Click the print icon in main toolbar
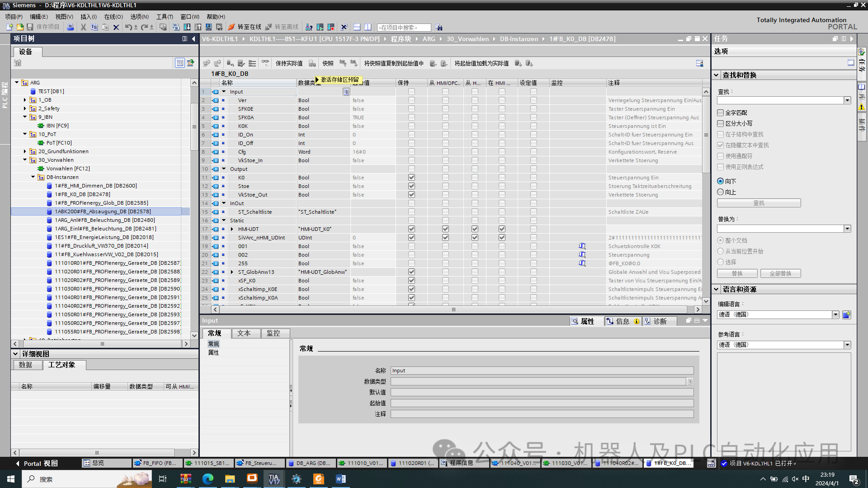868x488 pixels. 70,27
